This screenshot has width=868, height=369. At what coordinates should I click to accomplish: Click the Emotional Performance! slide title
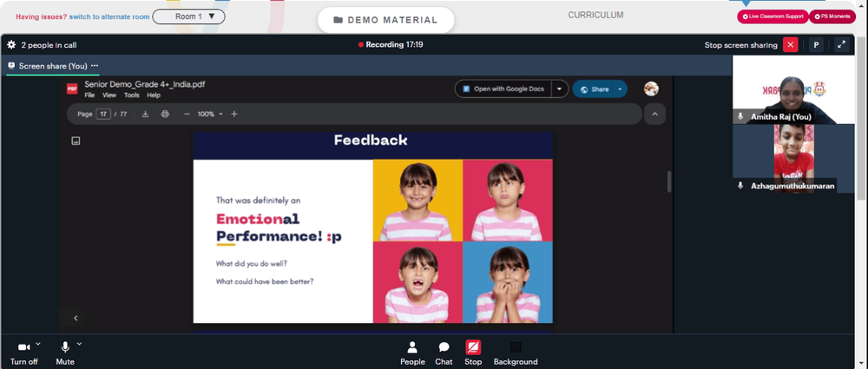click(x=279, y=227)
